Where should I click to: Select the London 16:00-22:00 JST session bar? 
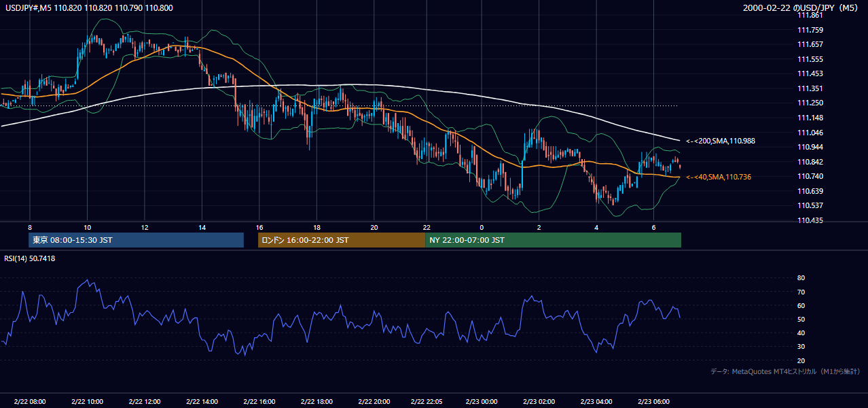click(x=342, y=240)
